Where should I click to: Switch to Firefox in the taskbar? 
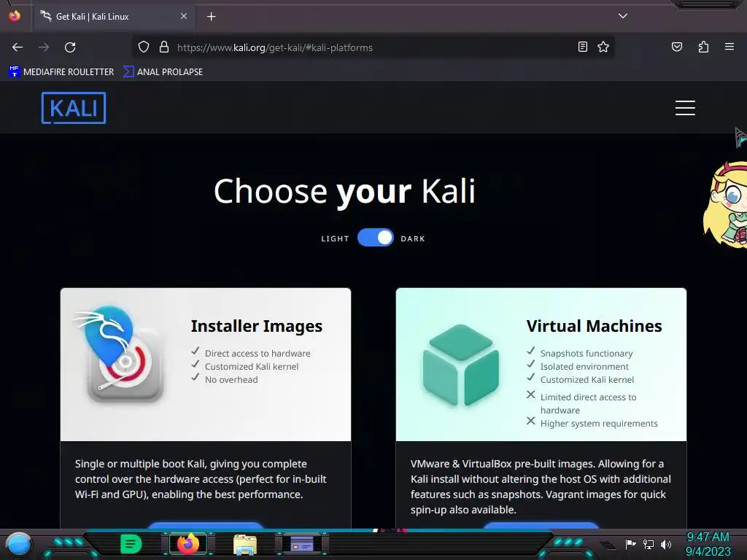coord(188,544)
